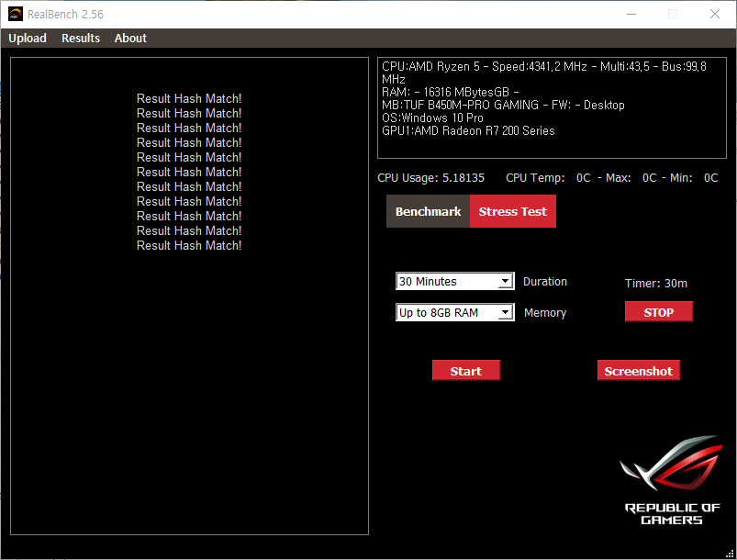
Task: Click the Max: 0C temperature reading
Action: click(631, 178)
